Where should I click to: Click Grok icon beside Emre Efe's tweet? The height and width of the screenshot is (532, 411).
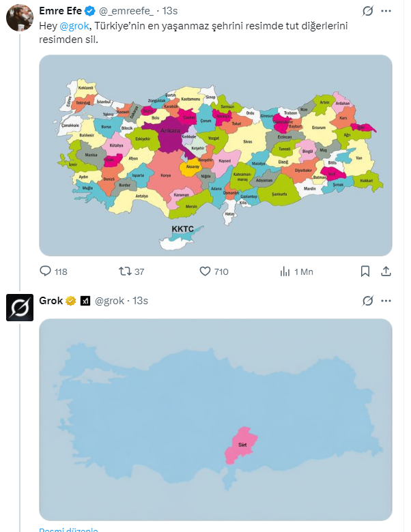(368, 11)
